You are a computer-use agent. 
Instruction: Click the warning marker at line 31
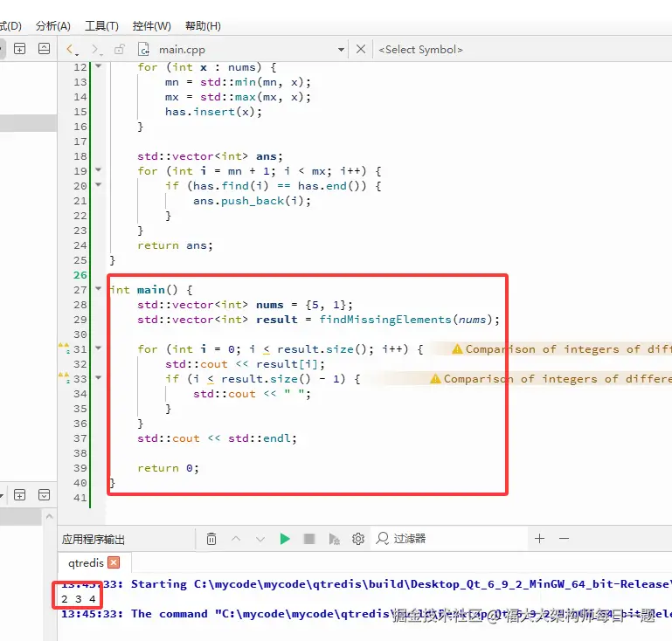tap(64, 348)
